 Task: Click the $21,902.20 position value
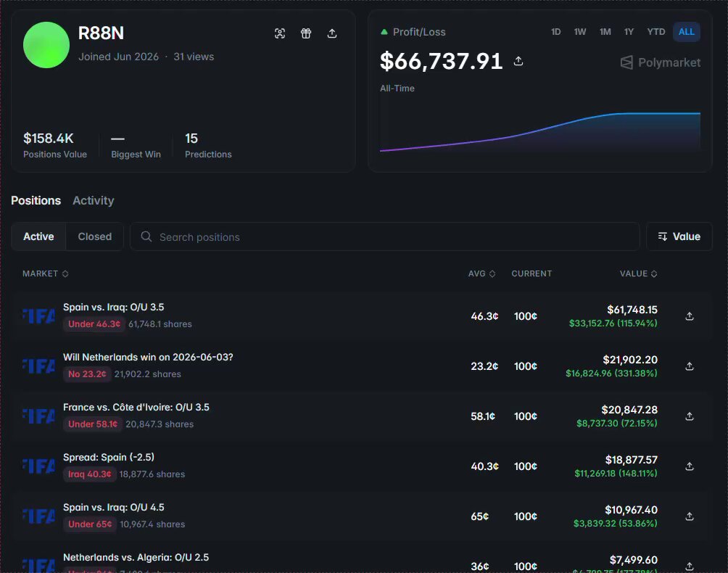coord(630,360)
